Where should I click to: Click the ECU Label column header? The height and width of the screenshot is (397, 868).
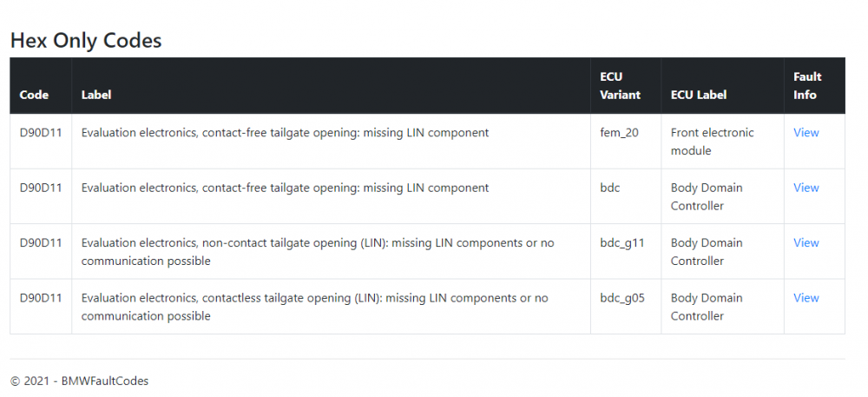[x=699, y=95]
